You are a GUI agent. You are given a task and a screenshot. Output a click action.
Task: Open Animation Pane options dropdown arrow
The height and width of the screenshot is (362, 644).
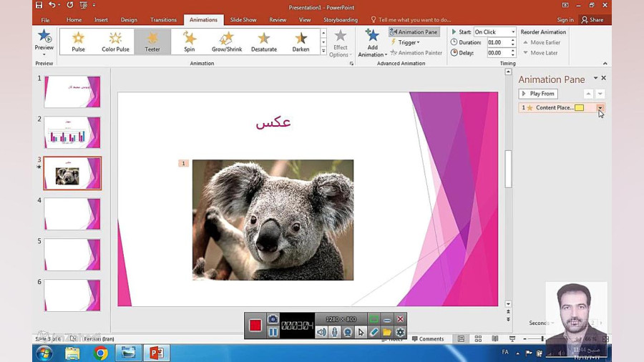point(595,78)
